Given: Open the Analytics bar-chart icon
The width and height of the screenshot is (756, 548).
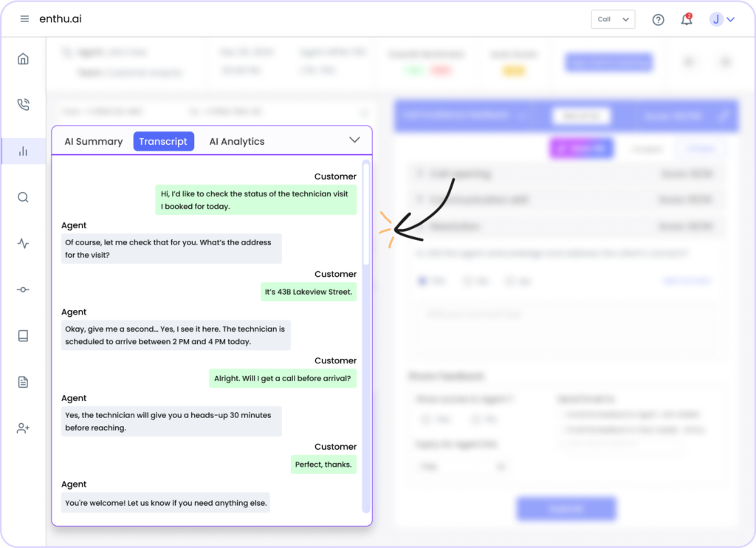Looking at the screenshot, I should click(23, 151).
